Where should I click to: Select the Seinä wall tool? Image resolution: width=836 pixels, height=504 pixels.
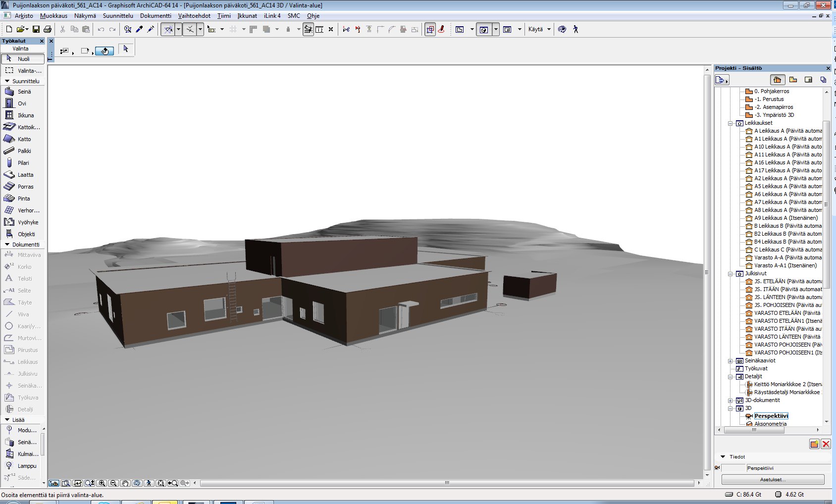[22, 92]
